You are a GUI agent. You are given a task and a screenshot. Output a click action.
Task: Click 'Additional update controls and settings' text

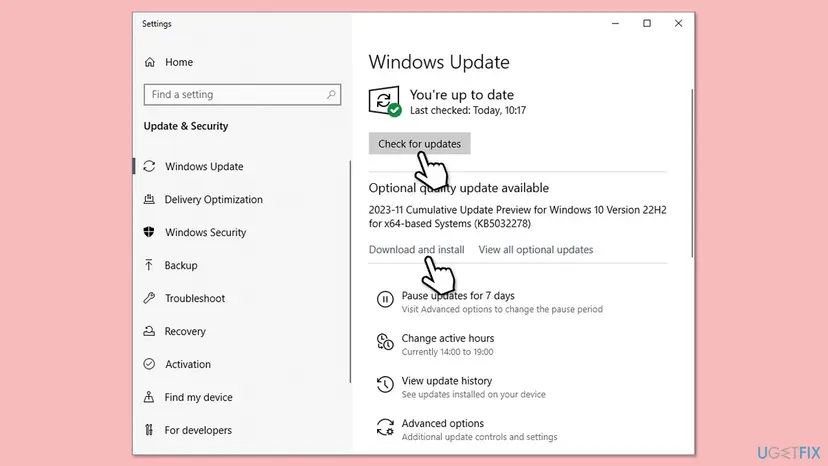coord(479,437)
